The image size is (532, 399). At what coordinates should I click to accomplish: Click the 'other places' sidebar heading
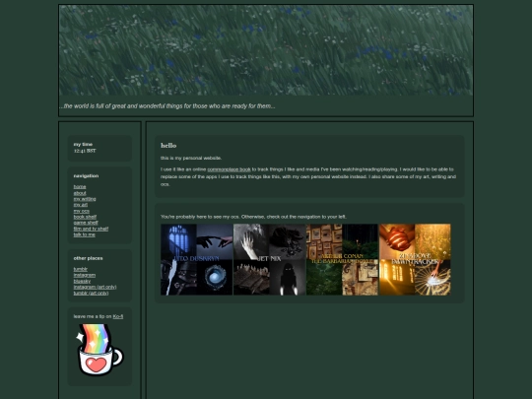(x=89, y=258)
